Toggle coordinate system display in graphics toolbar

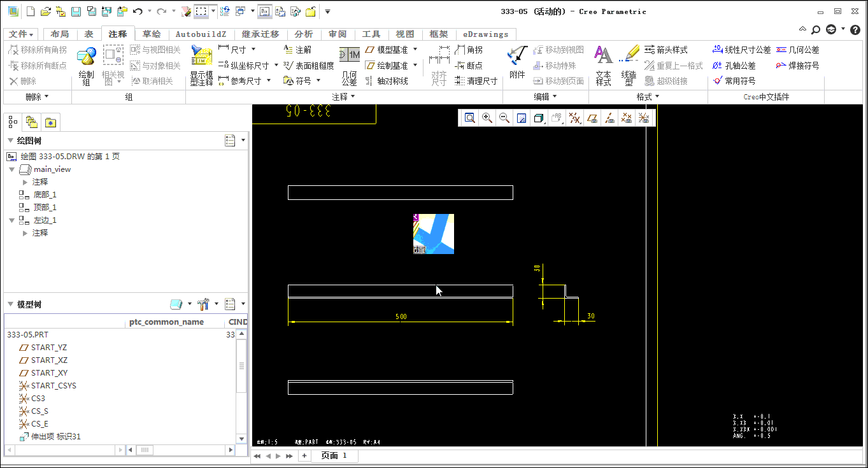644,118
